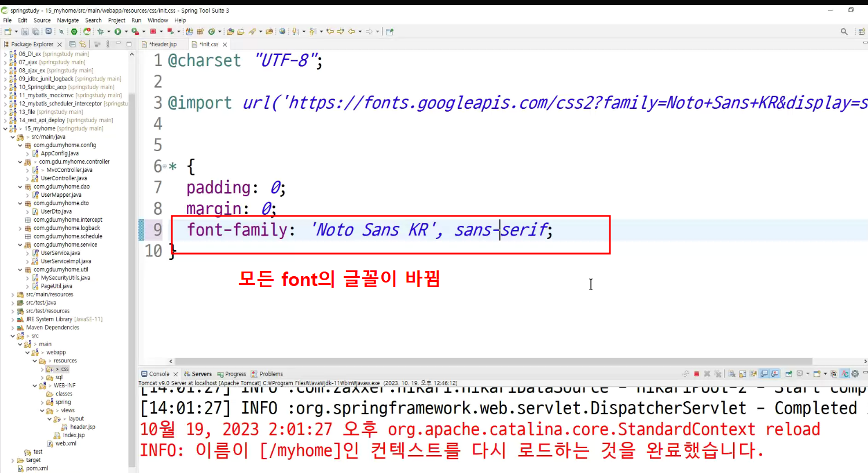Collapse the 15_myhome project node
The width and height of the screenshot is (868, 473).
6,129
